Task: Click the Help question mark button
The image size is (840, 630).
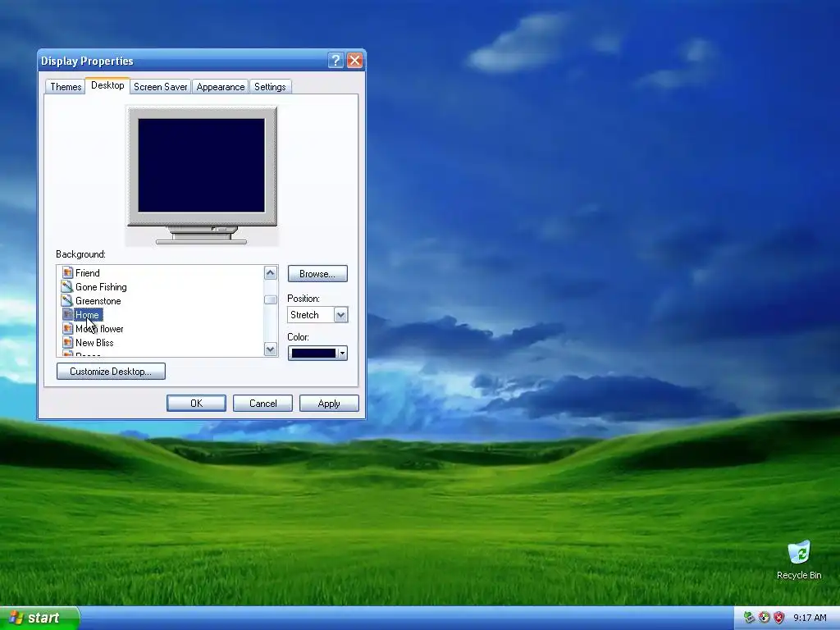Action: [336, 61]
